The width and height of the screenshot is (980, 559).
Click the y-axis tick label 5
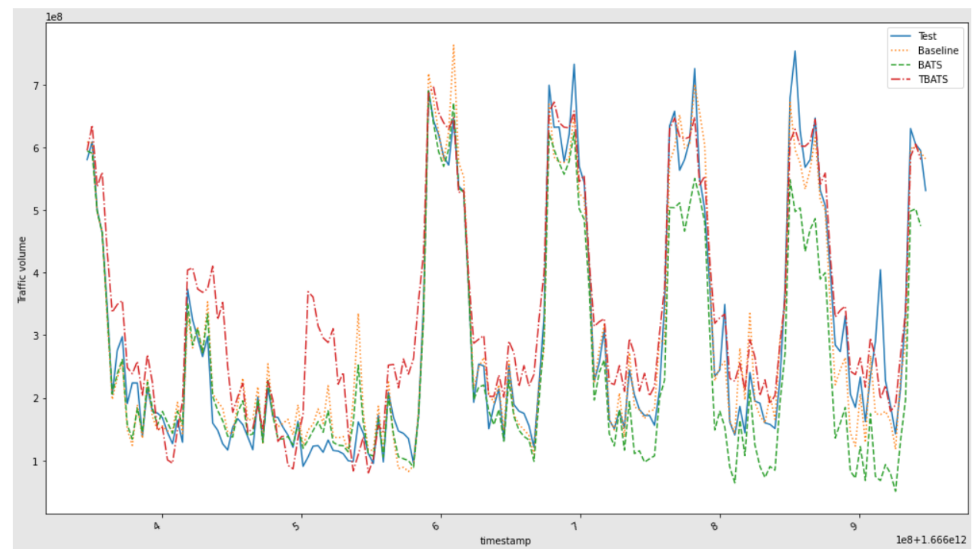[x=36, y=211]
